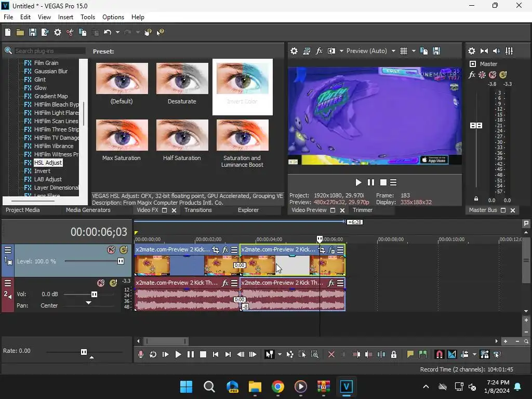Open Master FX button in Master Bus

[x=472, y=75]
